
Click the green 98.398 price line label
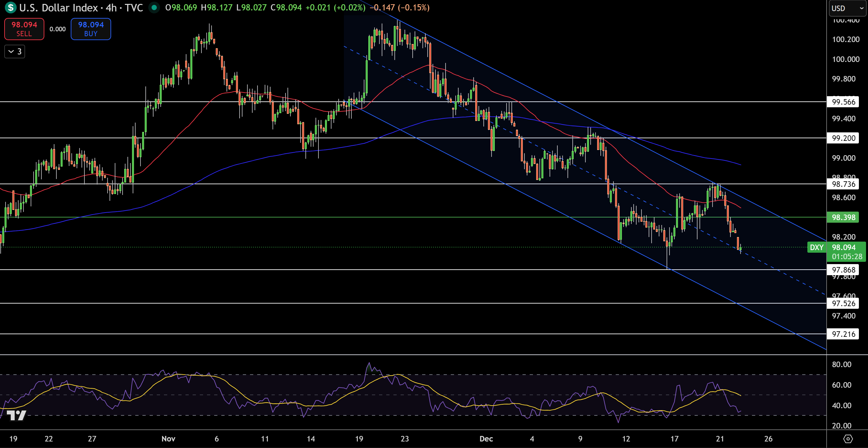(843, 217)
